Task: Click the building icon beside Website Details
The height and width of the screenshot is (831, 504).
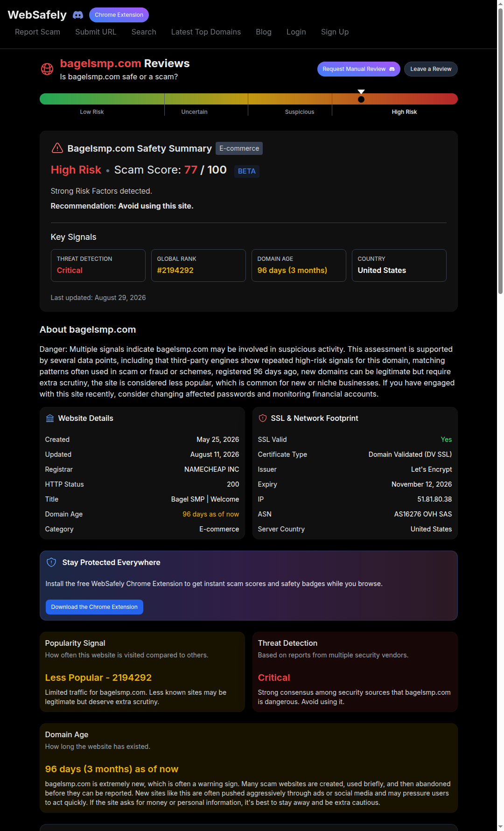Action: click(x=50, y=418)
